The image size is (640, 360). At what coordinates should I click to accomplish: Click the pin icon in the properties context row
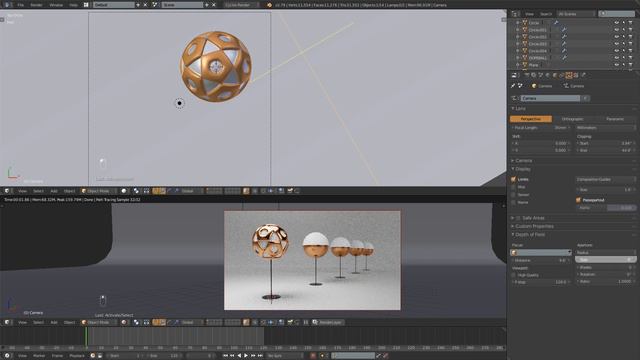coord(513,86)
